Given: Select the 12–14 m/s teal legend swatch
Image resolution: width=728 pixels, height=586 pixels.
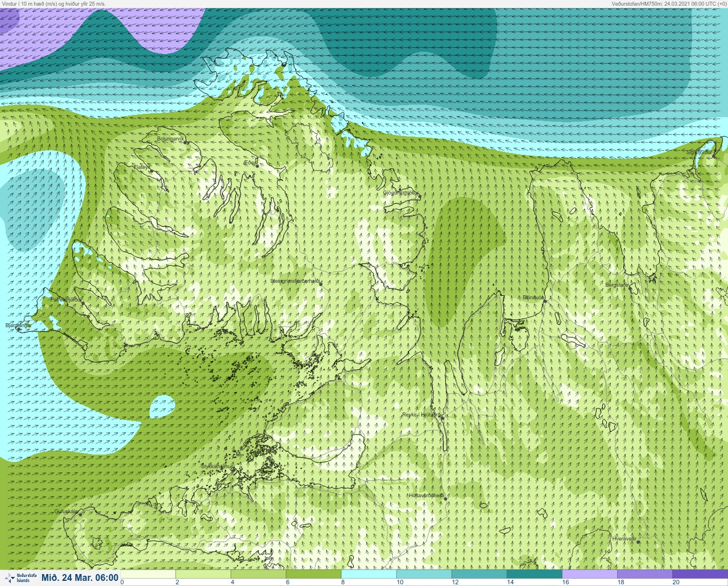Looking at the screenshot, I should 479,574.
